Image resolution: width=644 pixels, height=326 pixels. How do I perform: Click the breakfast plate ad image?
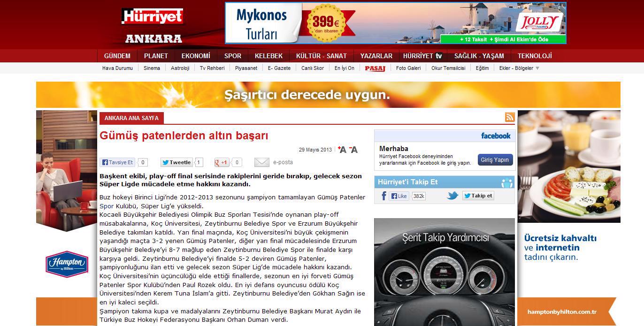point(569,167)
